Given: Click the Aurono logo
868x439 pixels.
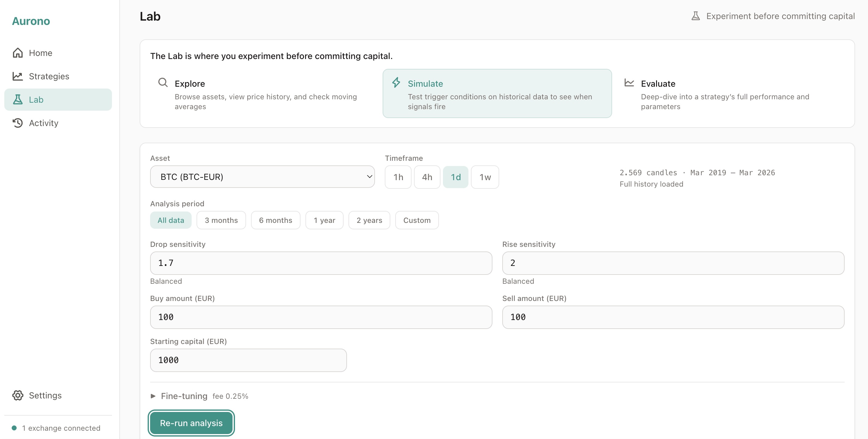Looking at the screenshot, I should click(31, 21).
